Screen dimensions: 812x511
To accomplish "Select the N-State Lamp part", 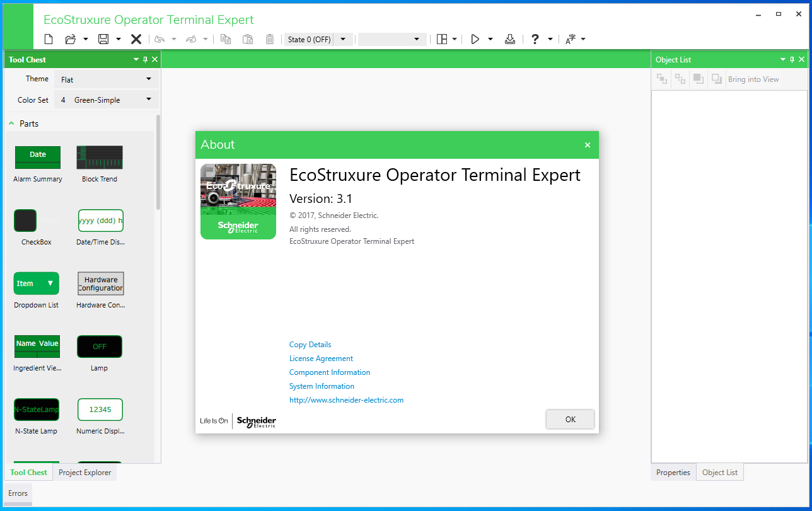I will point(37,416).
